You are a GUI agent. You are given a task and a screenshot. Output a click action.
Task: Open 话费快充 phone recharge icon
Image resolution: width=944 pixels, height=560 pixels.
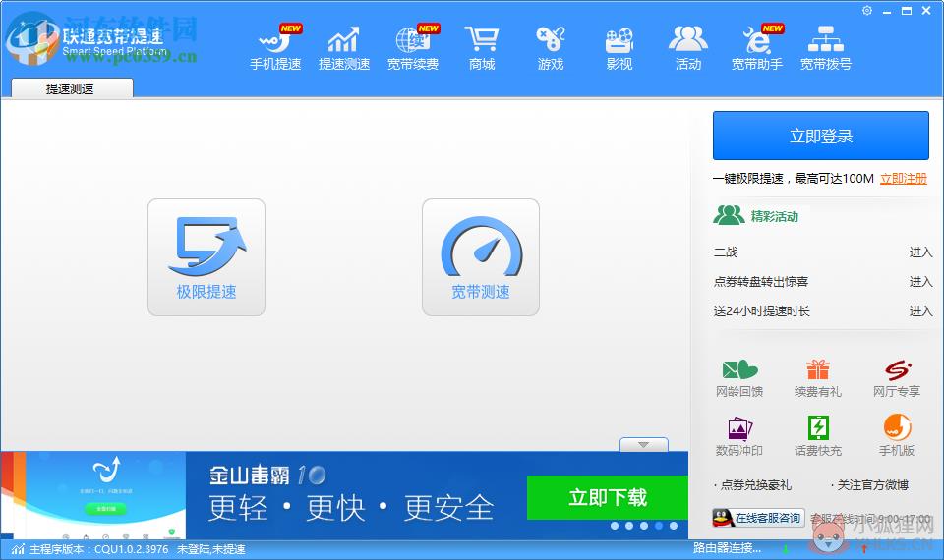(817, 436)
